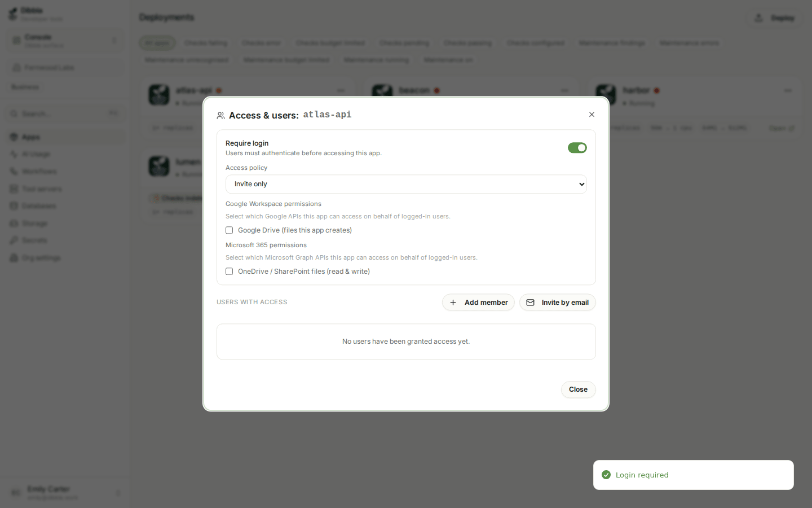
Task: Open Secrets from the sidebar
Action: (65, 240)
